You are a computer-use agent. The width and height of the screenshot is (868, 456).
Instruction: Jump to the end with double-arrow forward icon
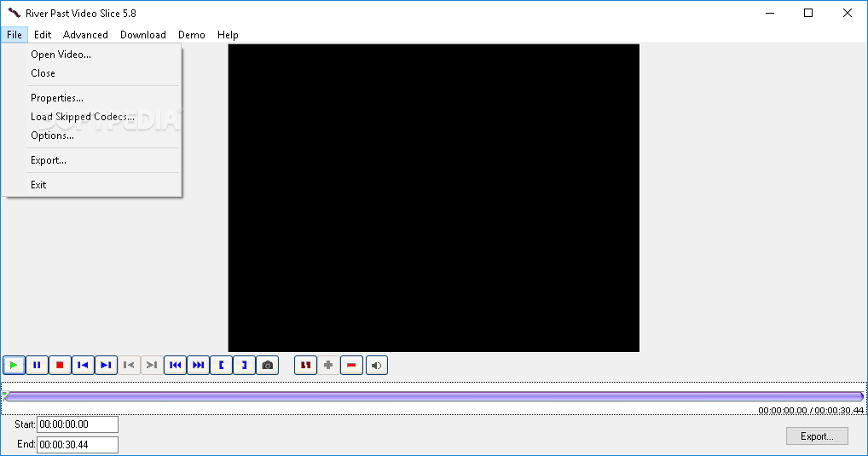[198, 366]
